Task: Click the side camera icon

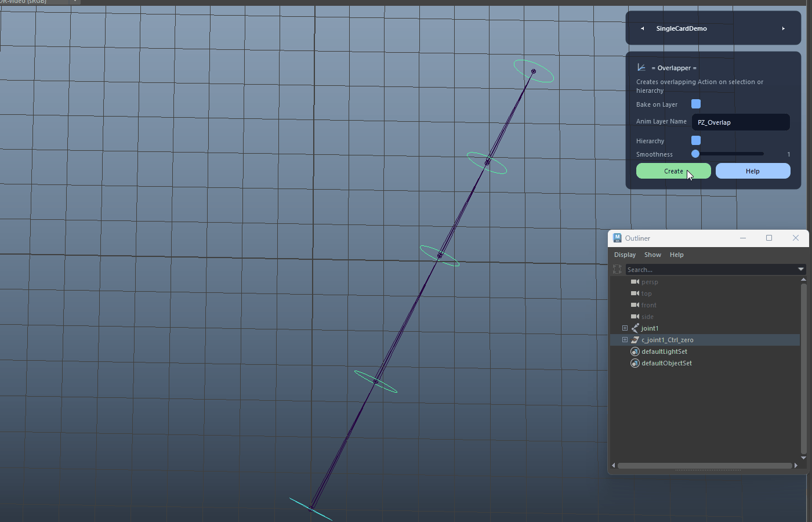Action: (635, 317)
